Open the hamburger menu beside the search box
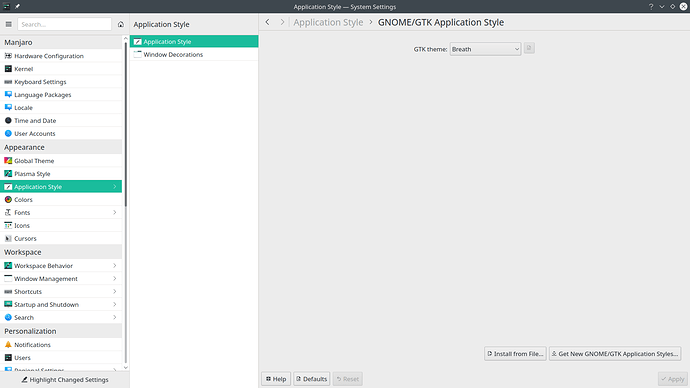Image resolution: width=690 pixels, height=388 pixels. 8,24
